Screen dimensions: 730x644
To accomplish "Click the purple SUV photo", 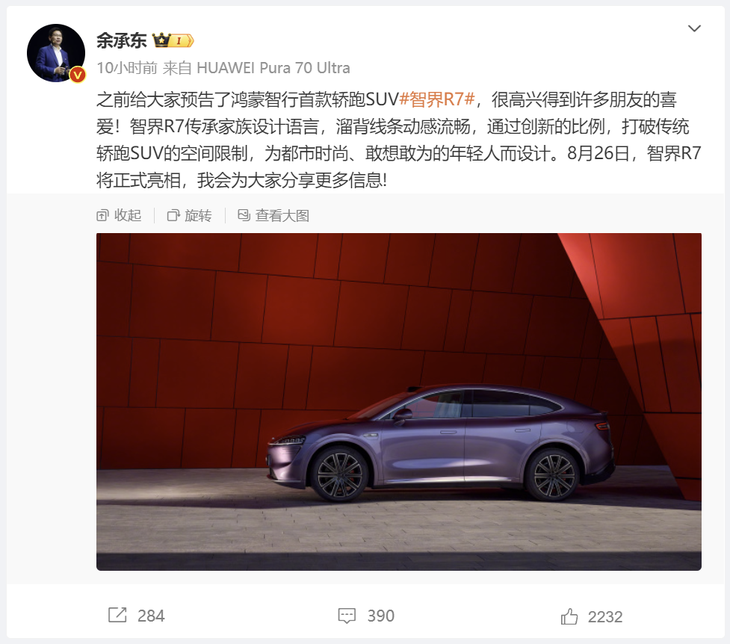I will pos(399,401).
